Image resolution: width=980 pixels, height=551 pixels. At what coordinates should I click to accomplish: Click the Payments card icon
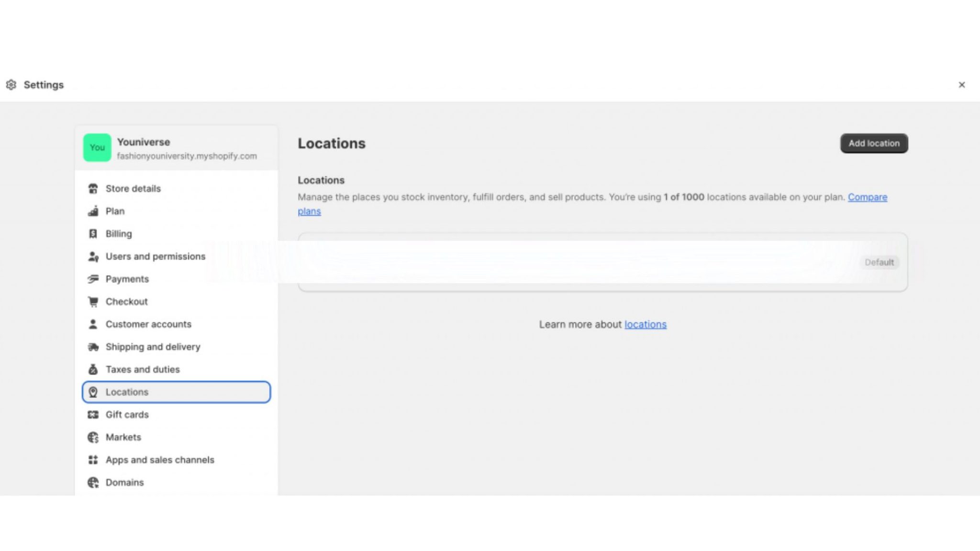[x=93, y=279]
